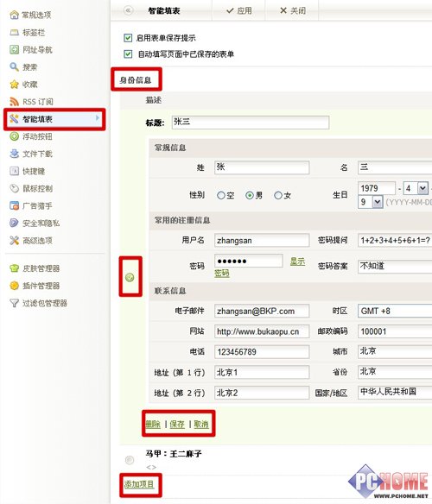432x504 pixels.
Task: Click the collapse back arrow beside 智能填表 title
Action: click(x=128, y=10)
